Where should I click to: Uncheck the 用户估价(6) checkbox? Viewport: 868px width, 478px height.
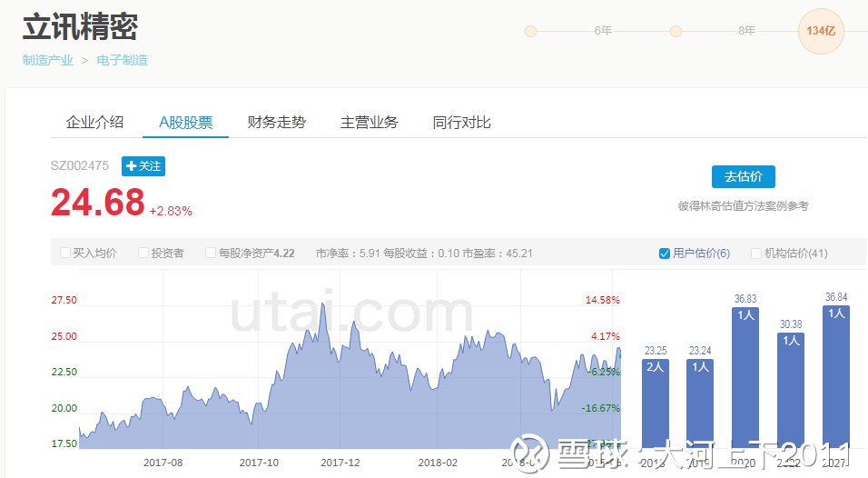665,254
